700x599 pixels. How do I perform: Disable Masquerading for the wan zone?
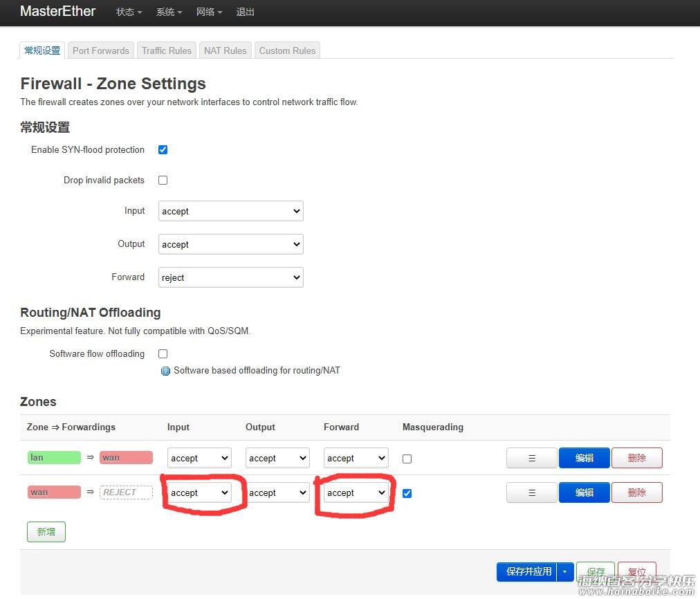[407, 493]
